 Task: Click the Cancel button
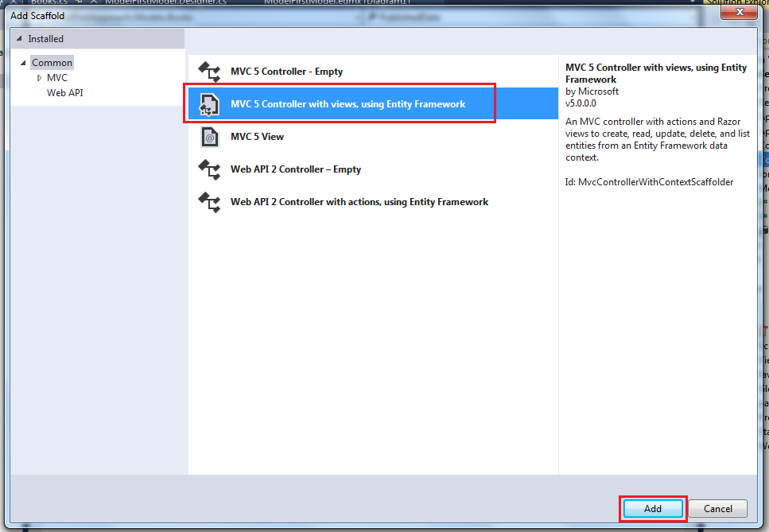point(718,508)
